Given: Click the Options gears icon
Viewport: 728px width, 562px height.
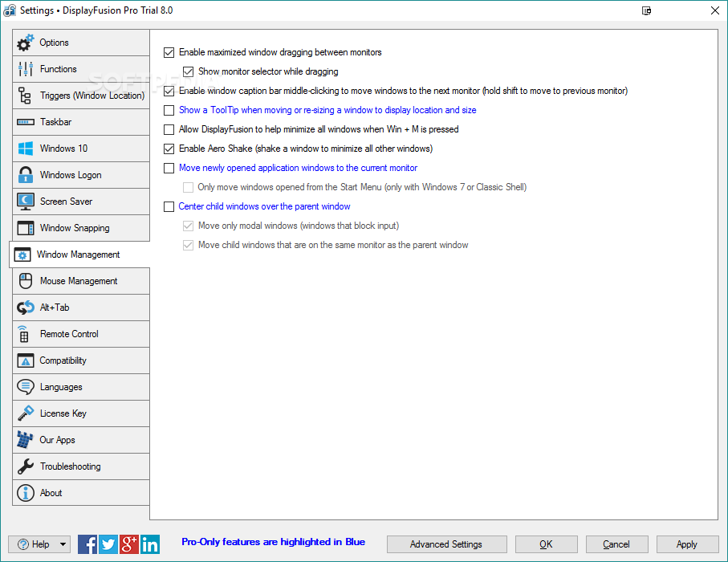Looking at the screenshot, I should (25, 43).
